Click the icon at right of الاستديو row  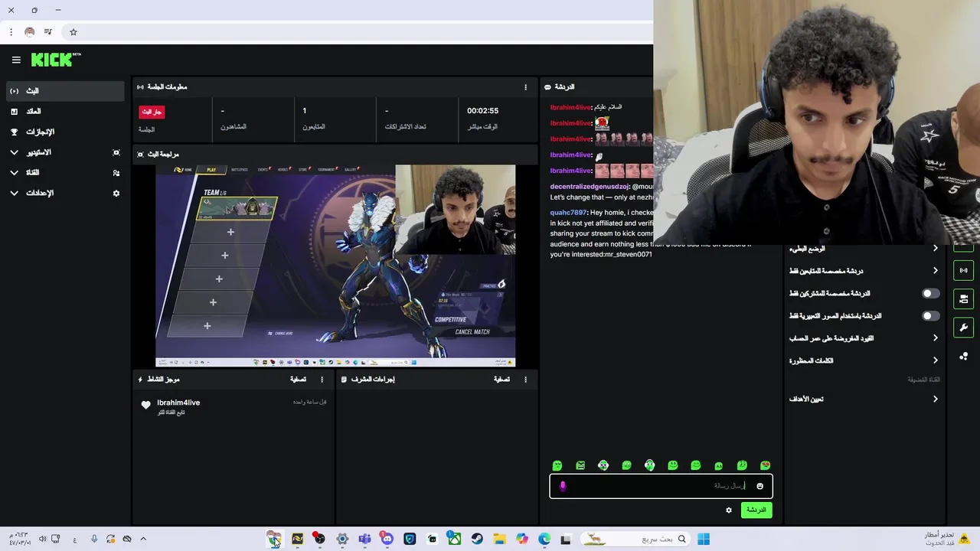click(x=116, y=152)
